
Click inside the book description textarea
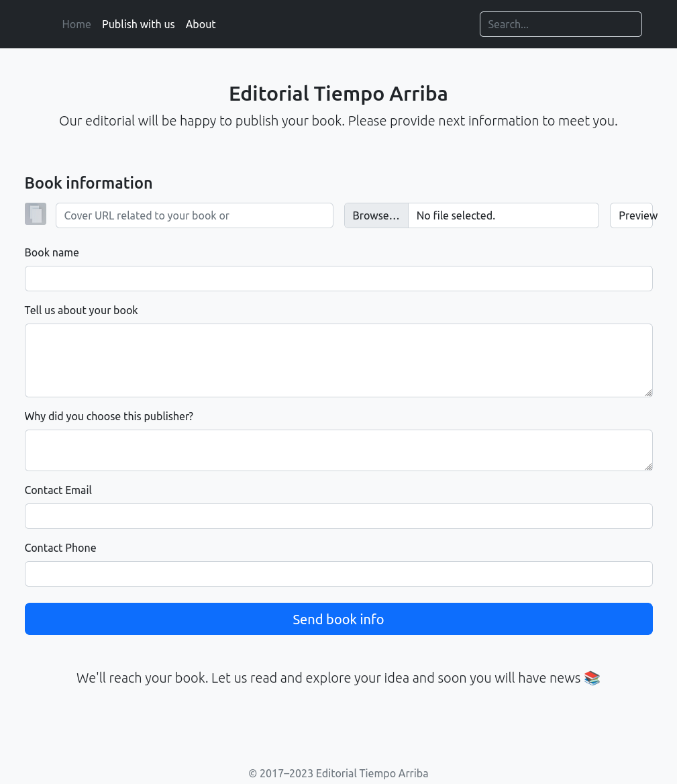point(338,360)
